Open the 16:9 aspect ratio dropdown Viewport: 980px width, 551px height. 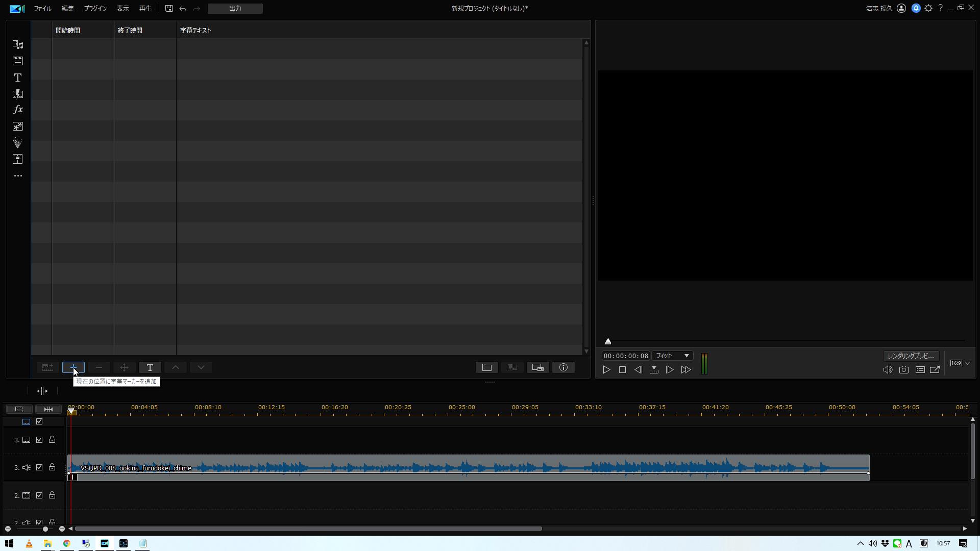(960, 363)
